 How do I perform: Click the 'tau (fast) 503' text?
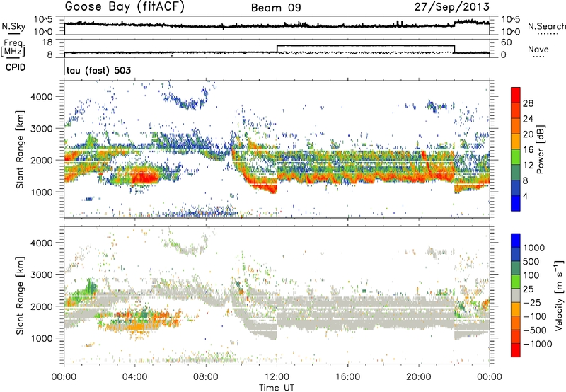[98, 70]
